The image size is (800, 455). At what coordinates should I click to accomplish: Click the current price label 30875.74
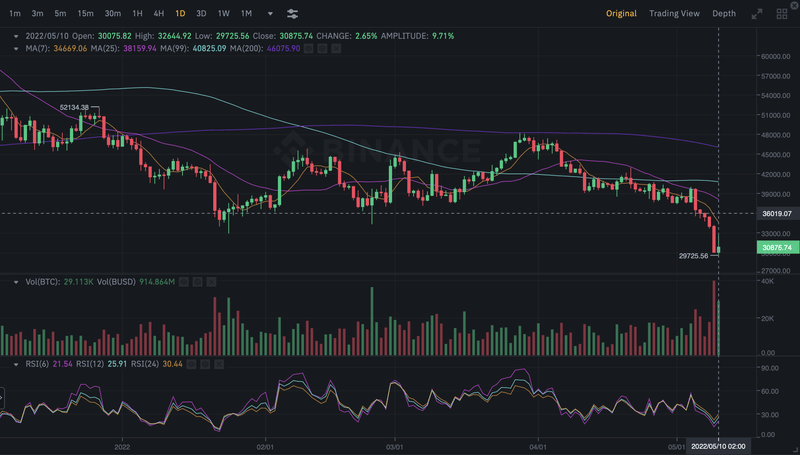(x=775, y=247)
